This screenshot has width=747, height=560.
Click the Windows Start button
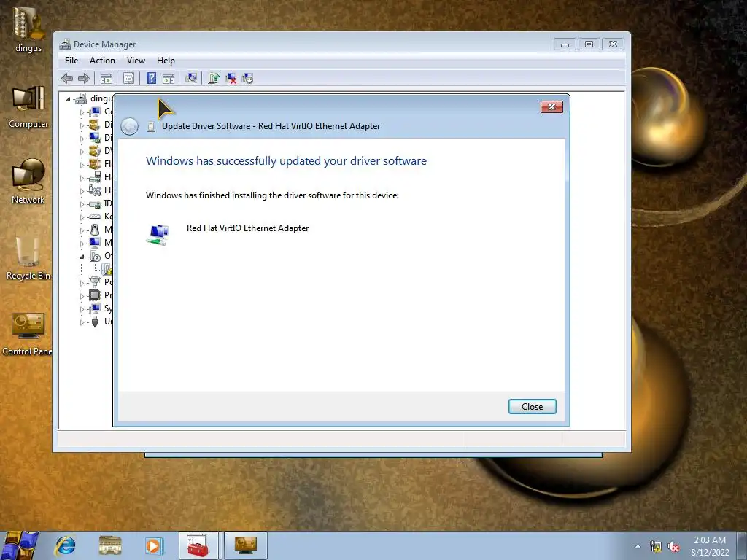(x=19, y=545)
